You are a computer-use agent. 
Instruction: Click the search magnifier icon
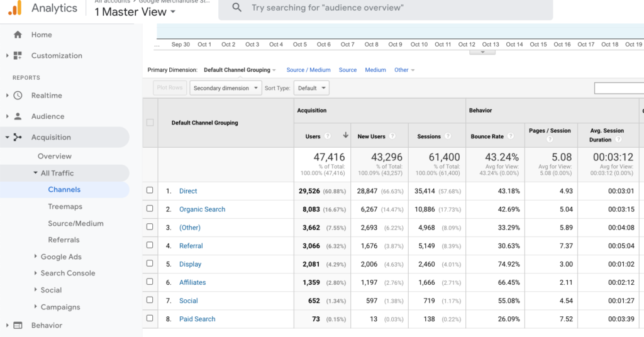236,8
